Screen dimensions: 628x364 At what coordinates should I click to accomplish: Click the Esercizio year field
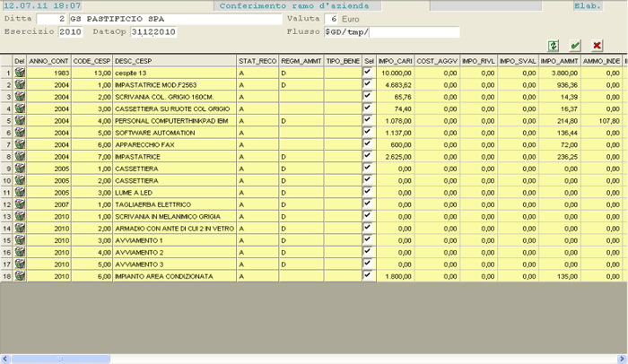[x=70, y=32]
